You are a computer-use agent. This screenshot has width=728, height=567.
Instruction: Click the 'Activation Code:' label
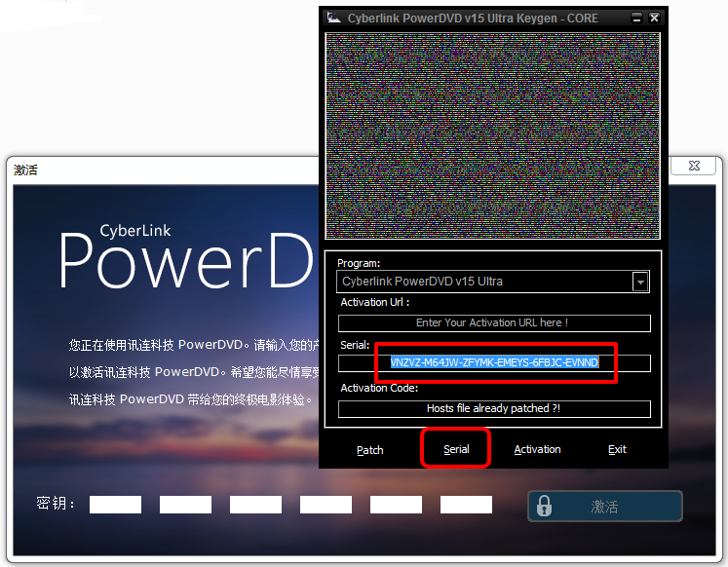coord(379,388)
